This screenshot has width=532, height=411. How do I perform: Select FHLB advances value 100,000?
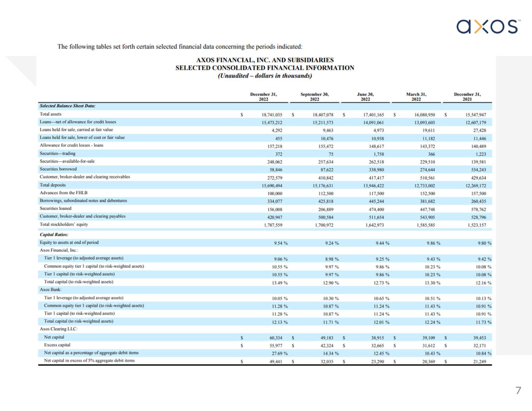[x=275, y=194]
